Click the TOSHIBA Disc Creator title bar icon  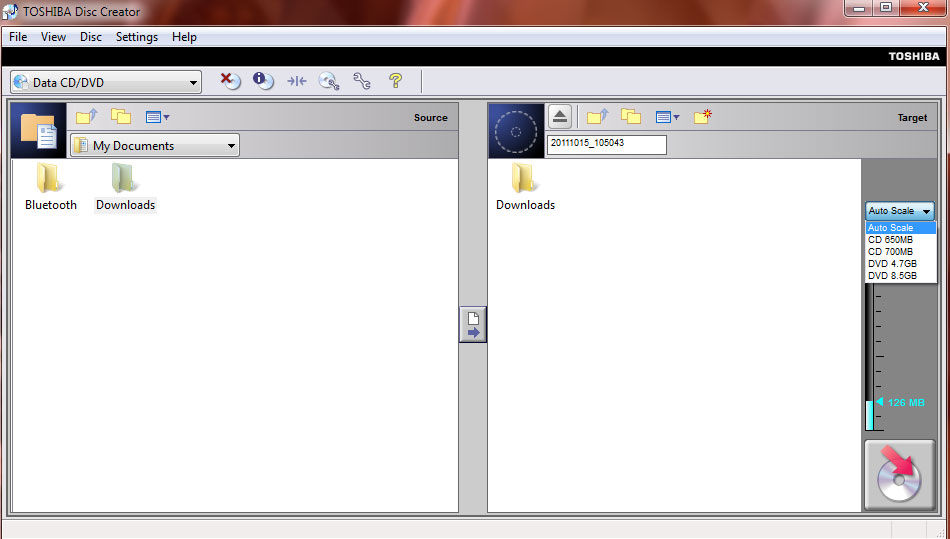(10, 11)
